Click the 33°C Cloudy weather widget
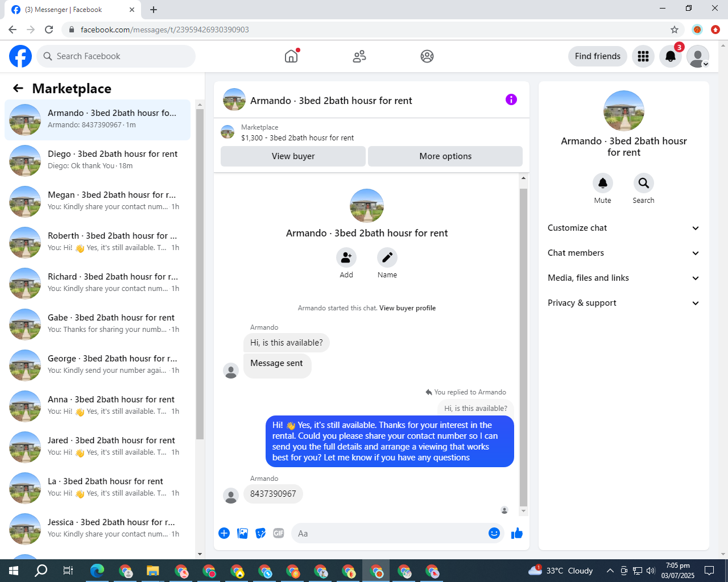Viewport: 728px width, 582px height. (x=561, y=571)
